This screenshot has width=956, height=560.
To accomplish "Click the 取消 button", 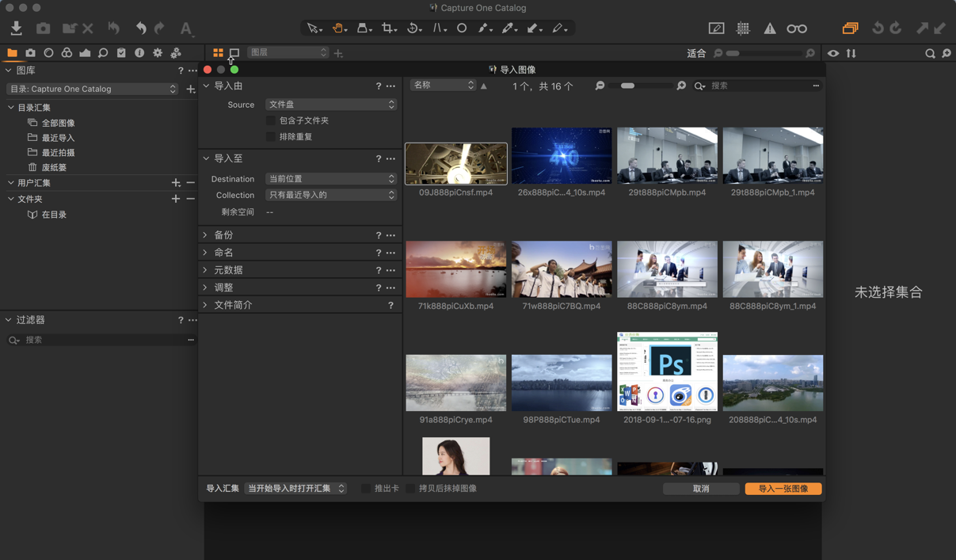I will tap(700, 489).
